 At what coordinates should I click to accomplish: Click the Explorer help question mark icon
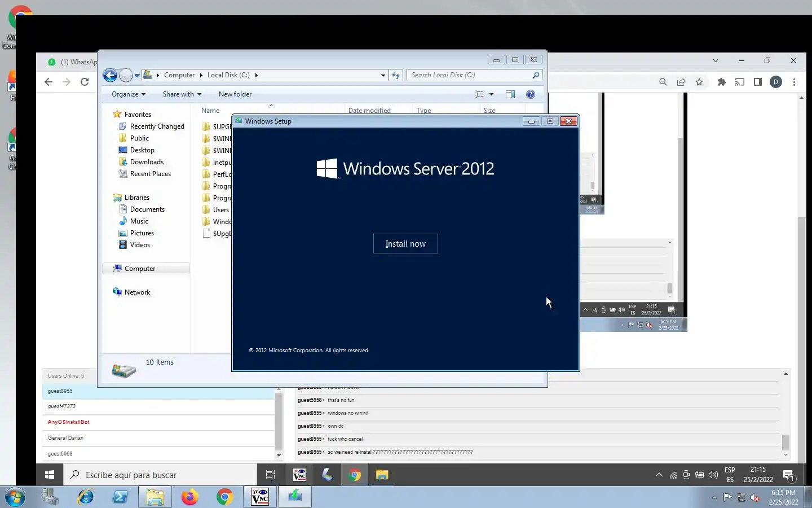[531, 94]
